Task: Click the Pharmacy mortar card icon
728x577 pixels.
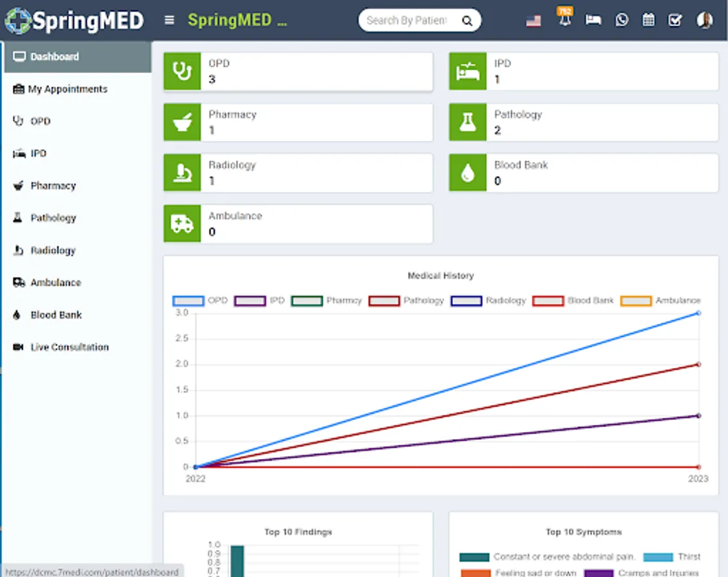Action: pos(182,122)
